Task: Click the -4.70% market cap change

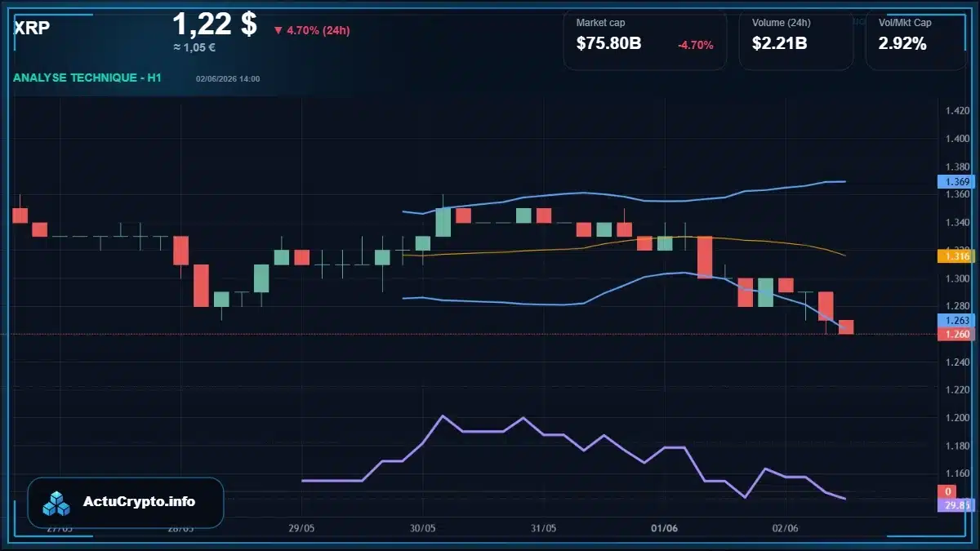Action: click(696, 45)
